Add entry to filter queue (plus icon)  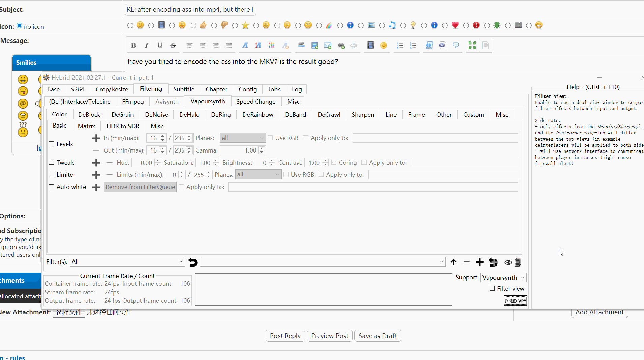point(479,262)
